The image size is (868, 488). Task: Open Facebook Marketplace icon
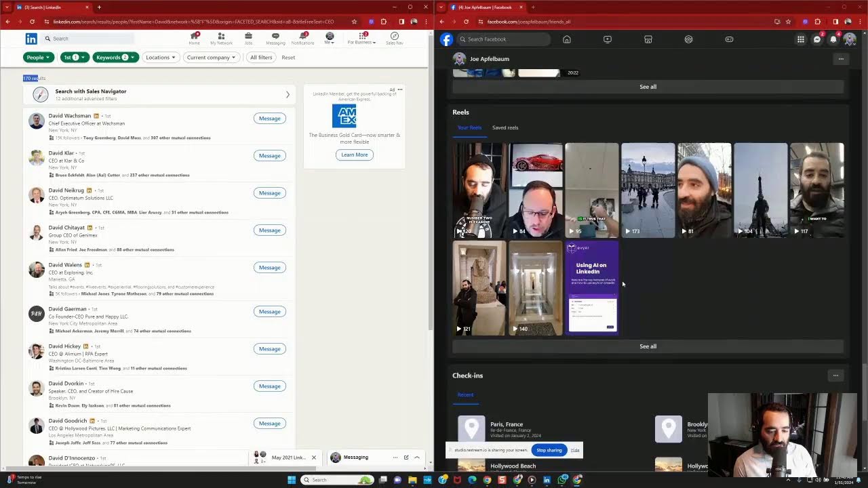648,39
